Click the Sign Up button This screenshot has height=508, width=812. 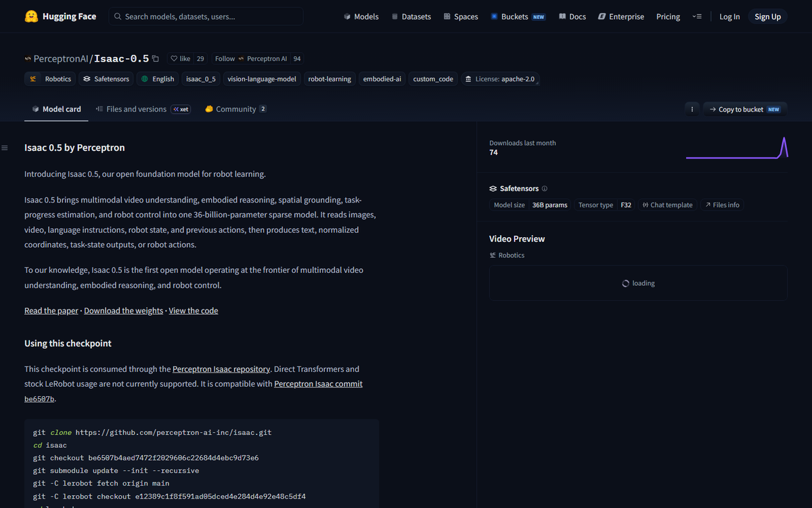[x=767, y=16]
